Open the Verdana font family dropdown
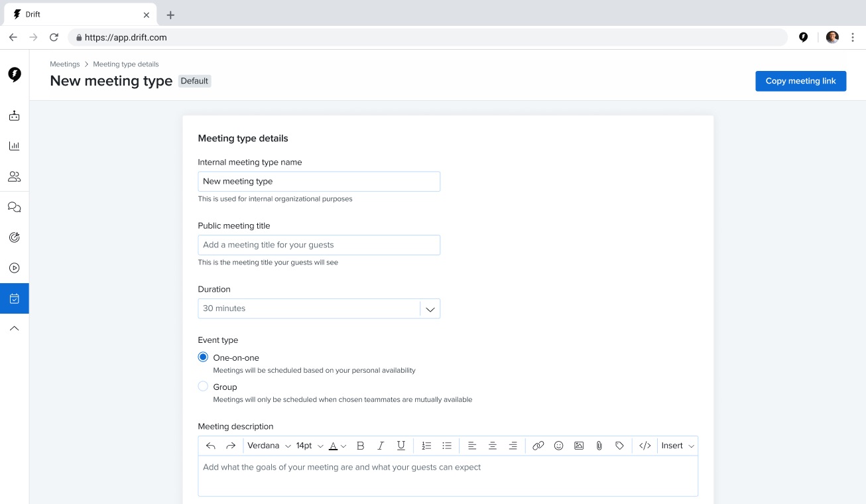This screenshot has width=866, height=504. click(x=269, y=446)
